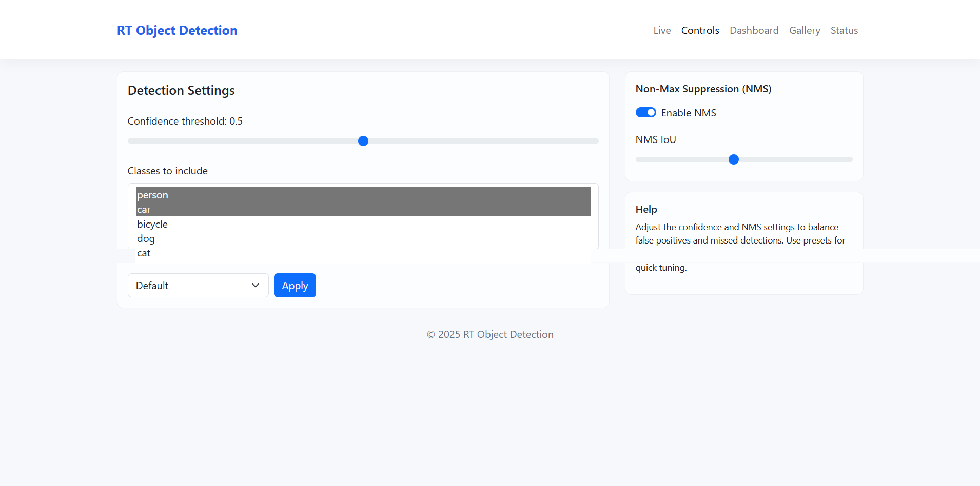
Task: Open the Gallery page
Action: coord(804,31)
